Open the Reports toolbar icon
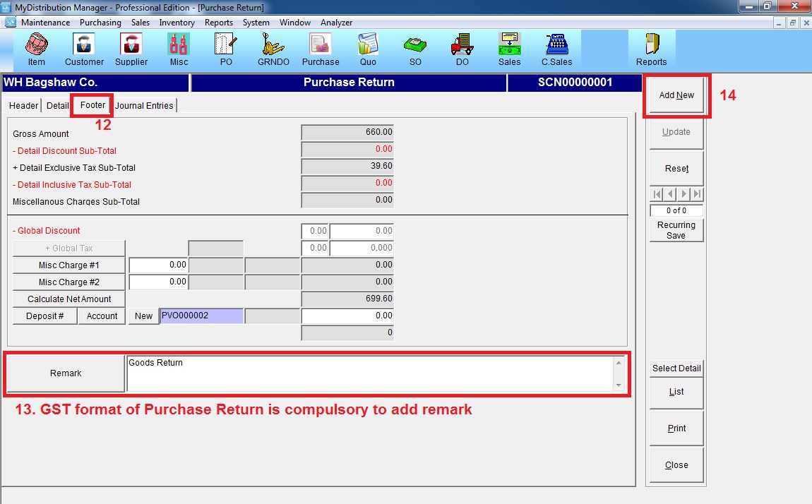 tap(651, 49)
